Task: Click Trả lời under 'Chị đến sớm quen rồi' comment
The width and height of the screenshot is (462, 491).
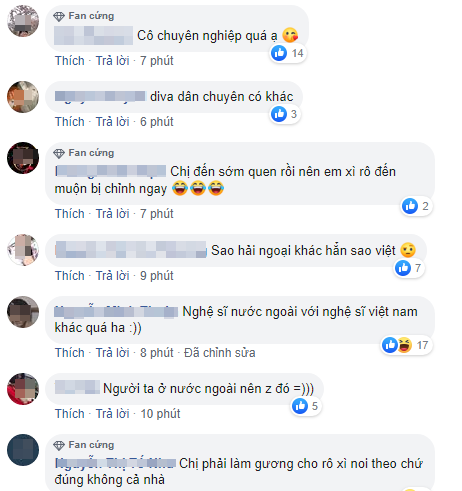Action: [112, 214]
